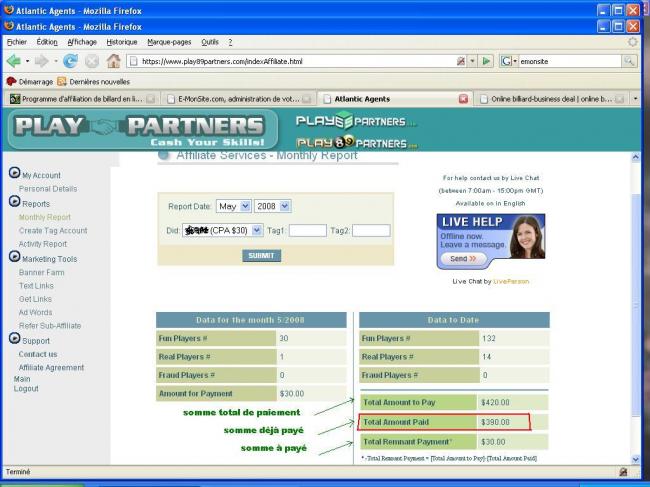
Task: Open Dernières nouvelles feed bookmark
Action: pyautogui.click(x=94, y=82)
